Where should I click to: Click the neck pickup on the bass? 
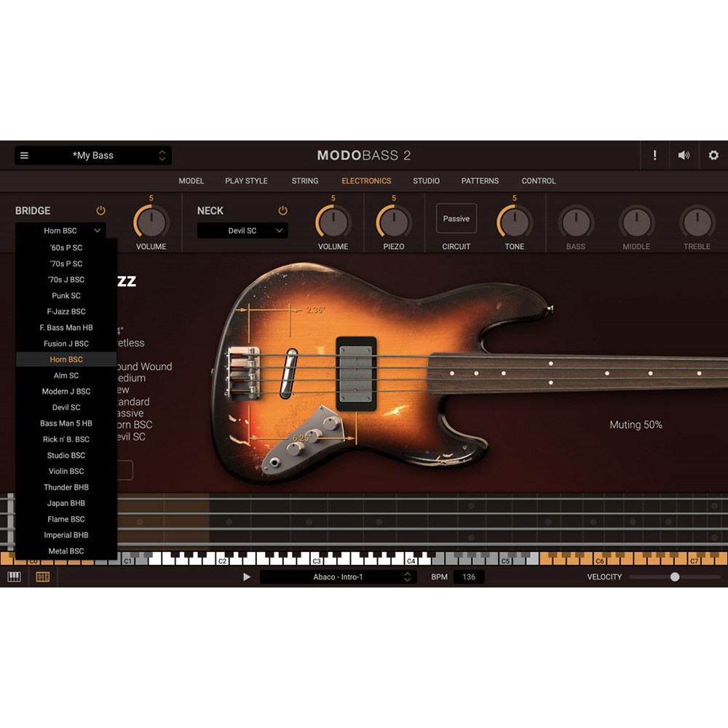[x=356, y=373]
